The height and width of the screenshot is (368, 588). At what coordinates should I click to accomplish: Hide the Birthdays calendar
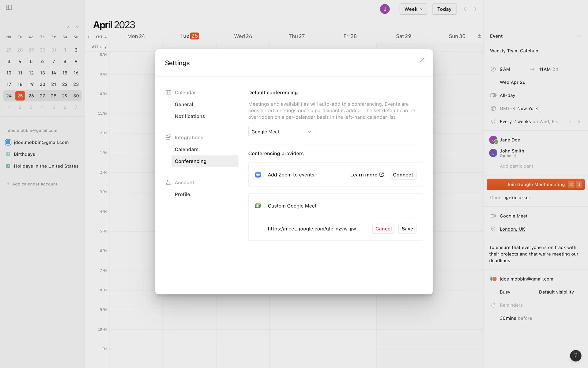coord(8,154)
